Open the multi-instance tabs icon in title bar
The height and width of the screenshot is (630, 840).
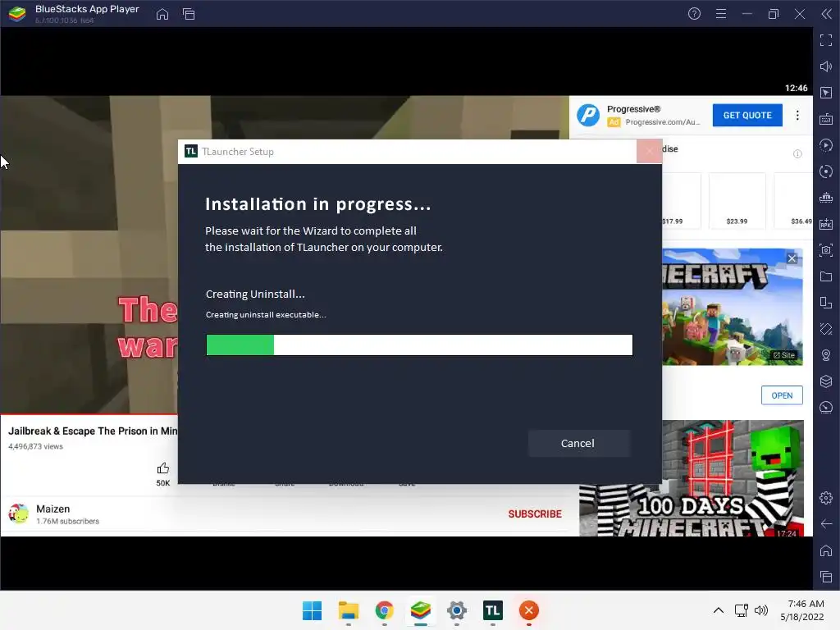189,14
